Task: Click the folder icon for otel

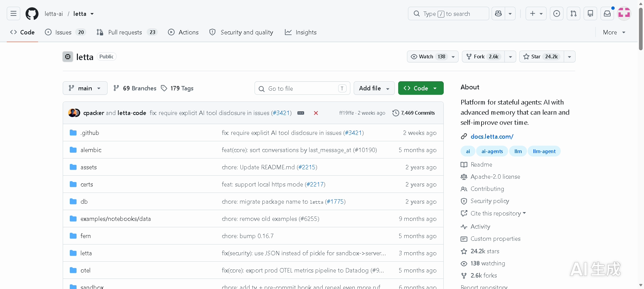Action: point(73,270)
